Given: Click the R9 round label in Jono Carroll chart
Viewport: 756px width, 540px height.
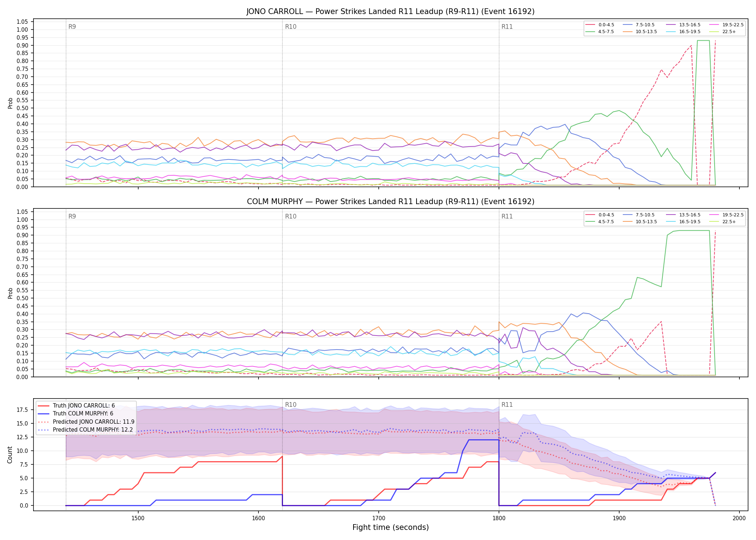Looking at the screenshot, I should click(72, 27).
